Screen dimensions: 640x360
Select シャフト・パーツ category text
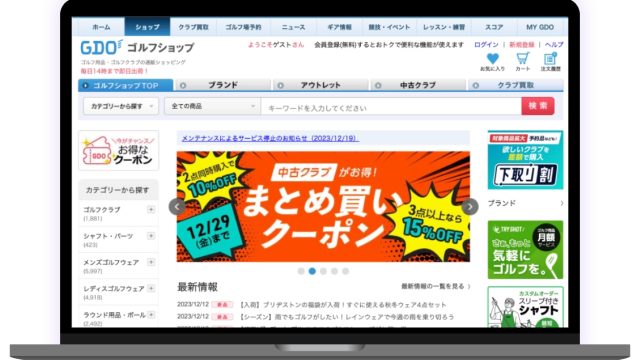pyautogui.click(x=108, y=236)
